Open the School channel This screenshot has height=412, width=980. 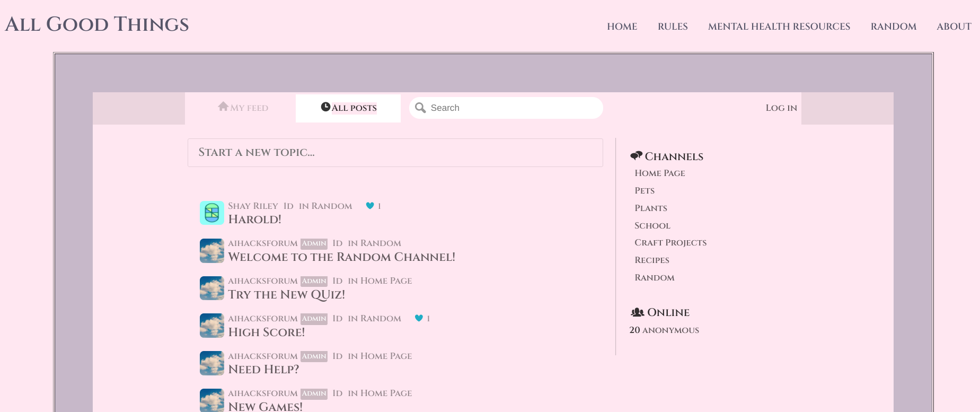pyautogui.click(x=652, y=225)
